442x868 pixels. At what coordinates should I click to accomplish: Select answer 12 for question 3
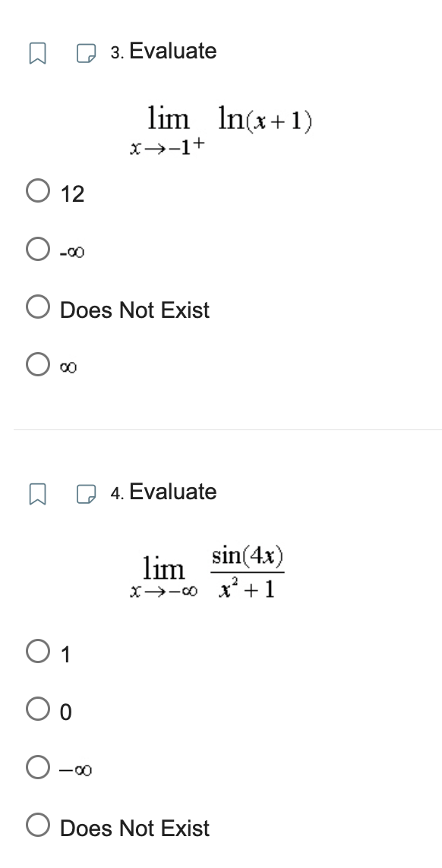[x=36, y=192]
